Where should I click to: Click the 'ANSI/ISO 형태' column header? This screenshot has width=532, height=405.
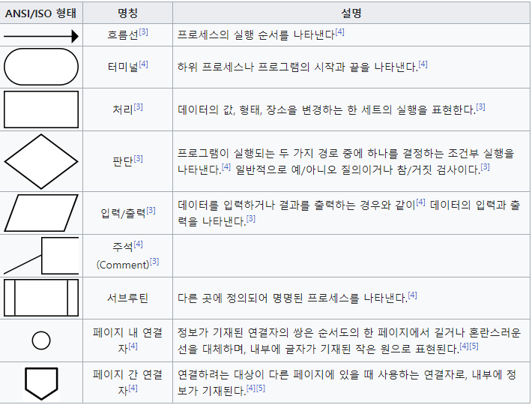[x=41, y=13]
